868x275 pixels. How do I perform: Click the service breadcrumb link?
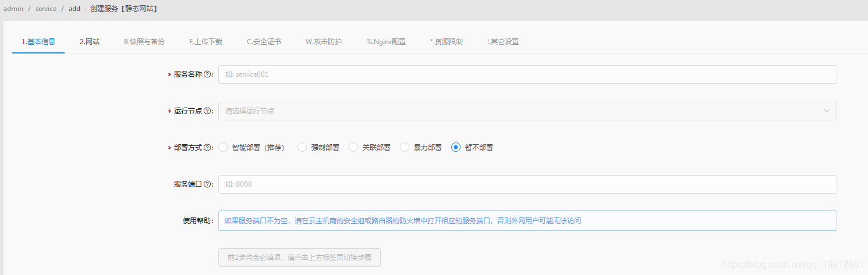coord(46,9)
